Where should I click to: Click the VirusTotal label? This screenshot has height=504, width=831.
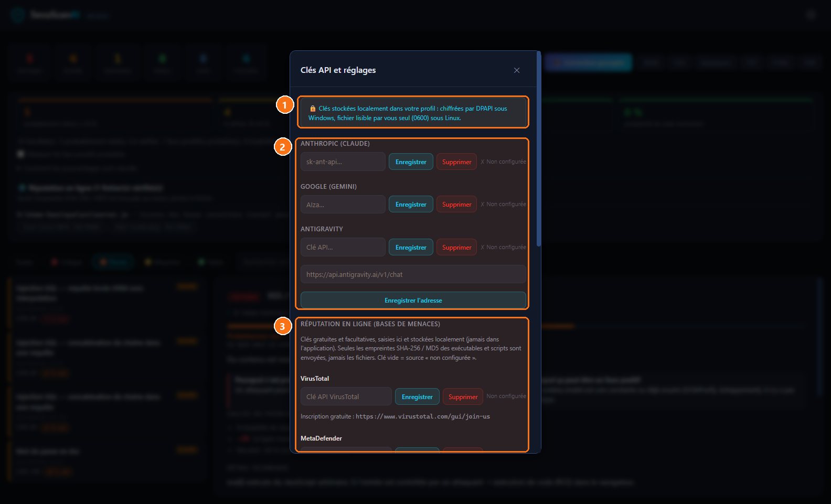315,379
